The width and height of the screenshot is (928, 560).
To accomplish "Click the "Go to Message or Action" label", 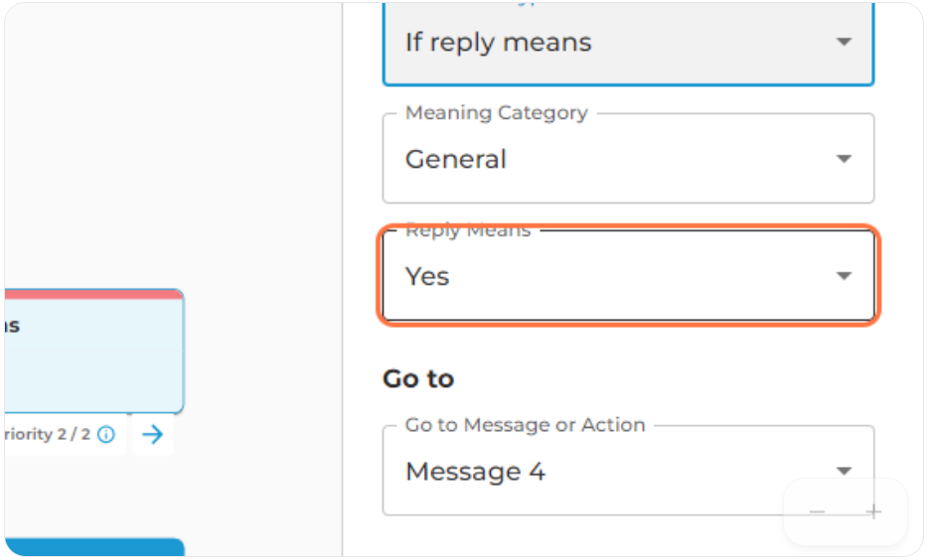I will (x=525, y=425).
